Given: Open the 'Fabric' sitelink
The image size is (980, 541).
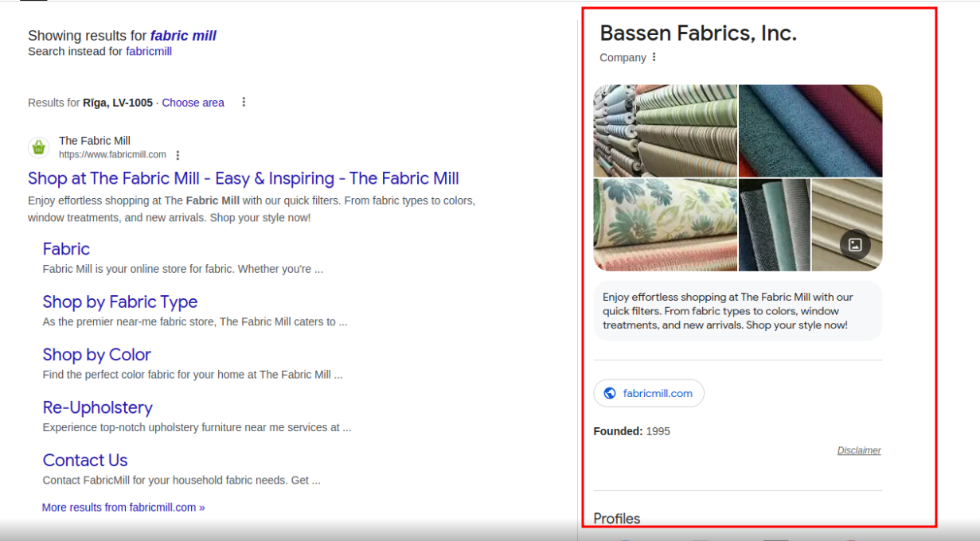Looking at the screenshot, I should click(x=66, y=249).
